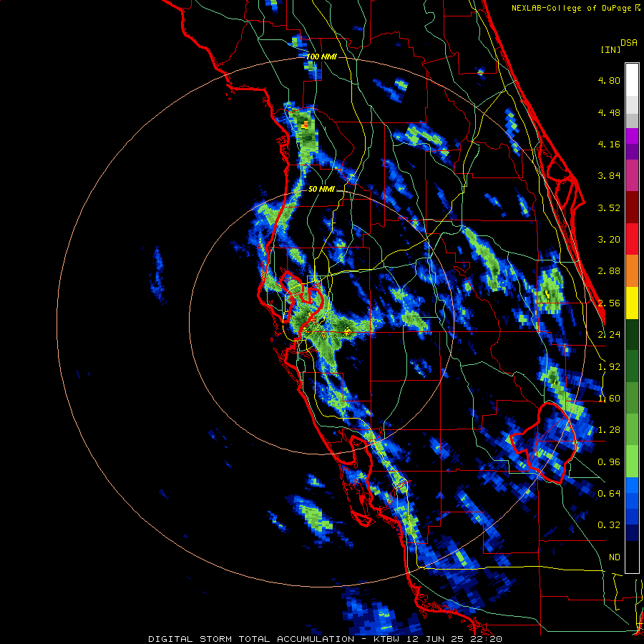Viewport: 644px width, 644px height.
Task: Click the 100 NMI range ring label
Action: coord(321,57)
